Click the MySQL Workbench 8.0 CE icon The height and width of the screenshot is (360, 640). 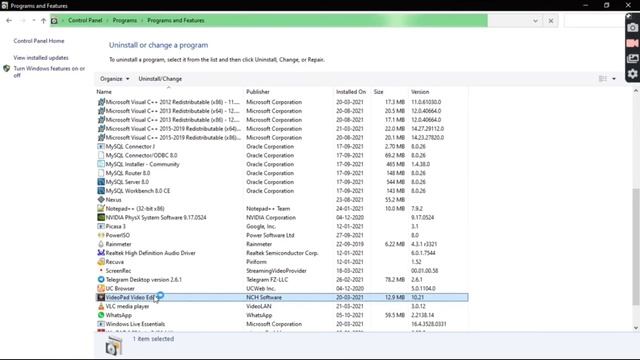pyautogui.click(x=101, y=191)
